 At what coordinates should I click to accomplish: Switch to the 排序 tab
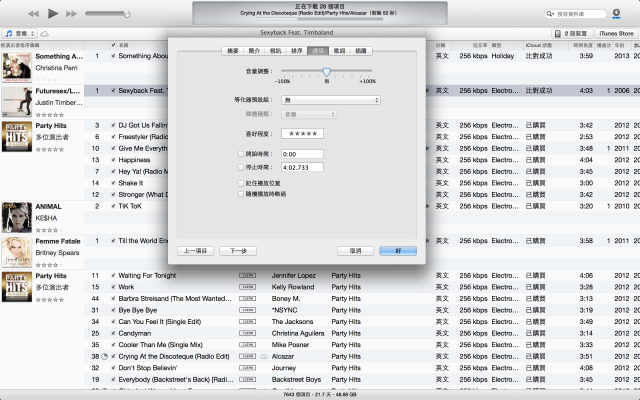click(297, 51)
